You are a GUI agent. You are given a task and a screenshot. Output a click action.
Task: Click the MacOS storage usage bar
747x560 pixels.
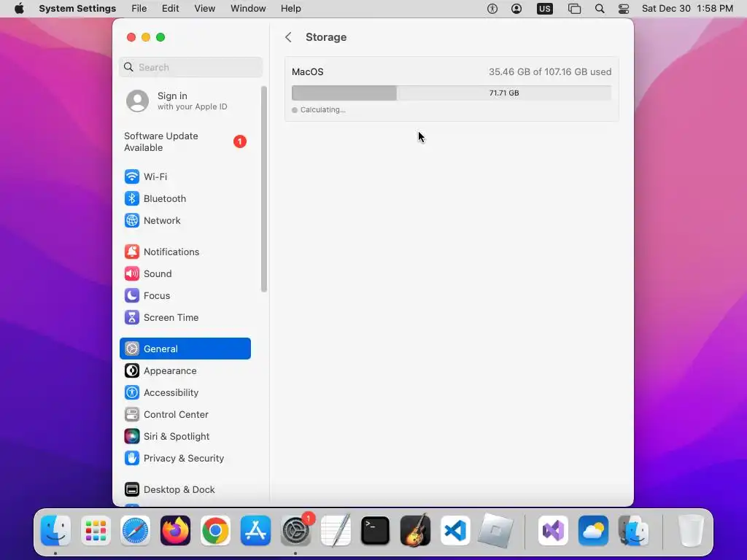pos(451,93)
